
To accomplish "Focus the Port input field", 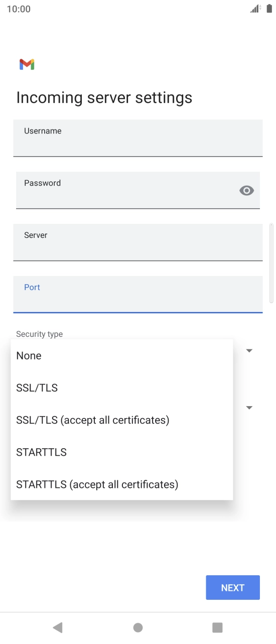I will (138, 295).
